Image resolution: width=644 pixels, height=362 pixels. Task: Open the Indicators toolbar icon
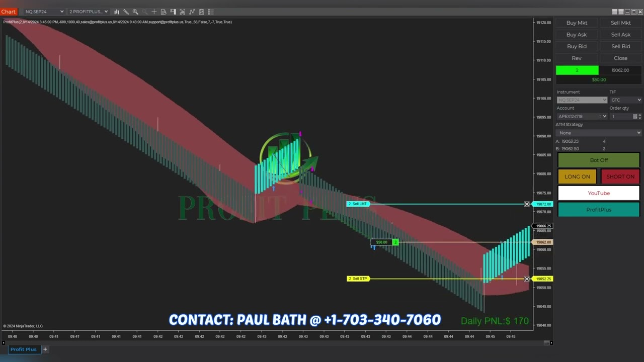(192, 12)
